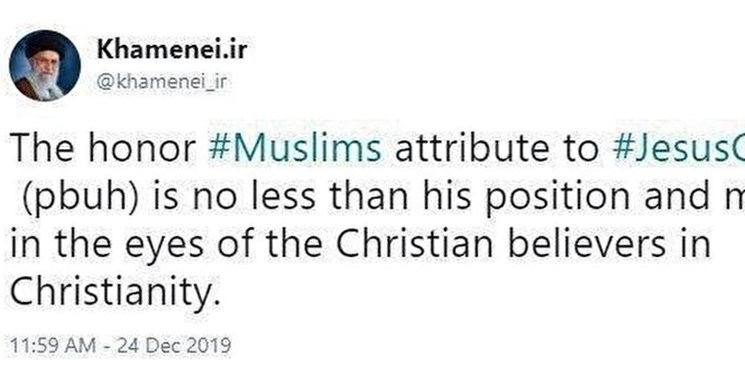Click the '.ir' suffix of display name
This screenshot has height=375, width=745.
(232, 49)
